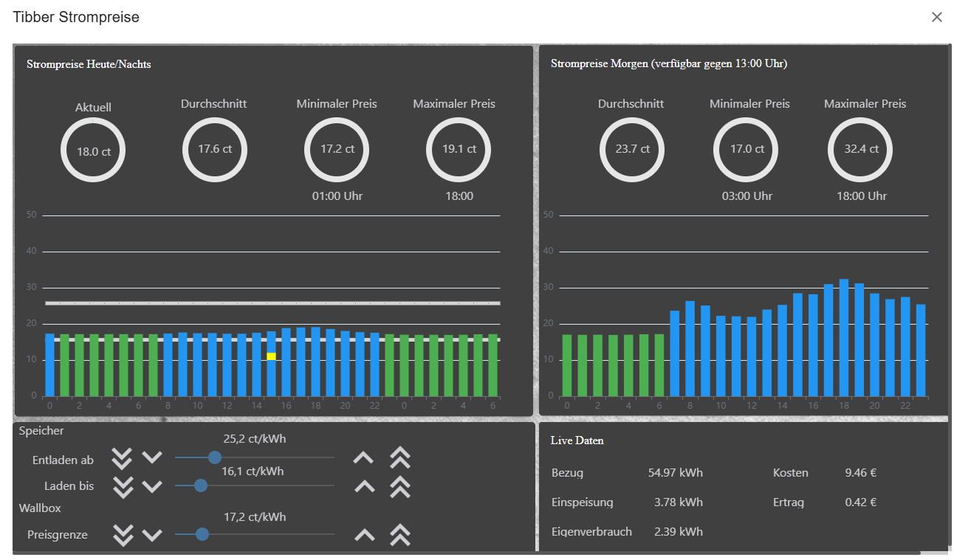Click double-up arrows for Wallbox Preisgrenze
Screen dimensions: 954x560
400,535
